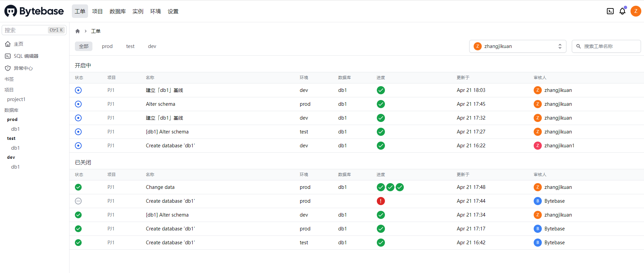Open SQL 编辑器 link in sidebar
644x273 pixels.
26,56
